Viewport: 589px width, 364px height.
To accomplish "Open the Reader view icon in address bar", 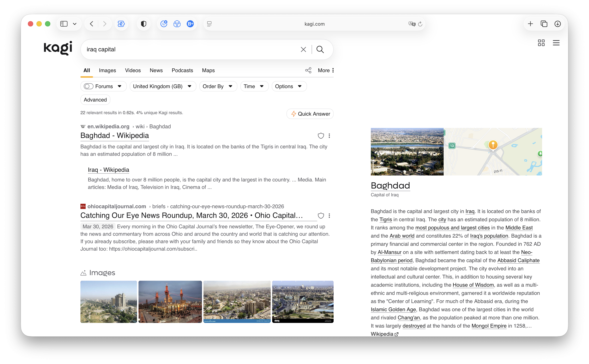I will point(209,24).
